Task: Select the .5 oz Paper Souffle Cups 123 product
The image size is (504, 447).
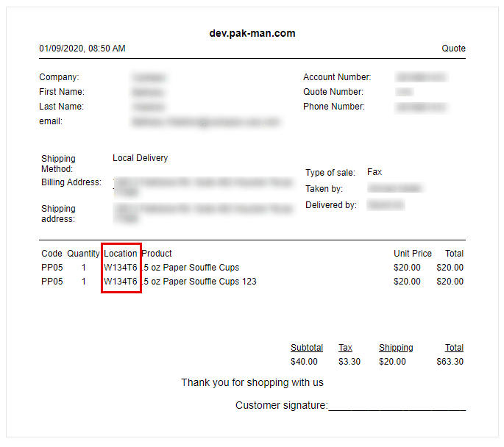Action: 199,282
